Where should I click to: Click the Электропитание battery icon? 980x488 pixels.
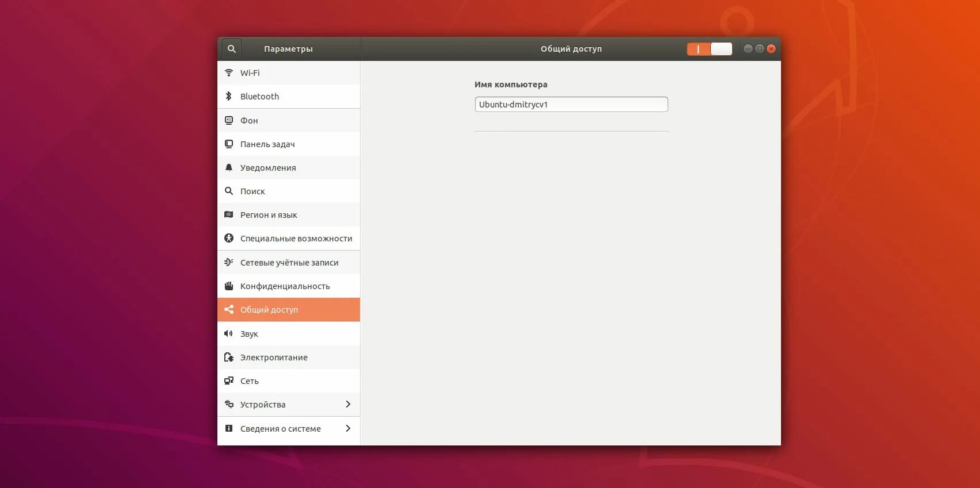tap(229, 357)
